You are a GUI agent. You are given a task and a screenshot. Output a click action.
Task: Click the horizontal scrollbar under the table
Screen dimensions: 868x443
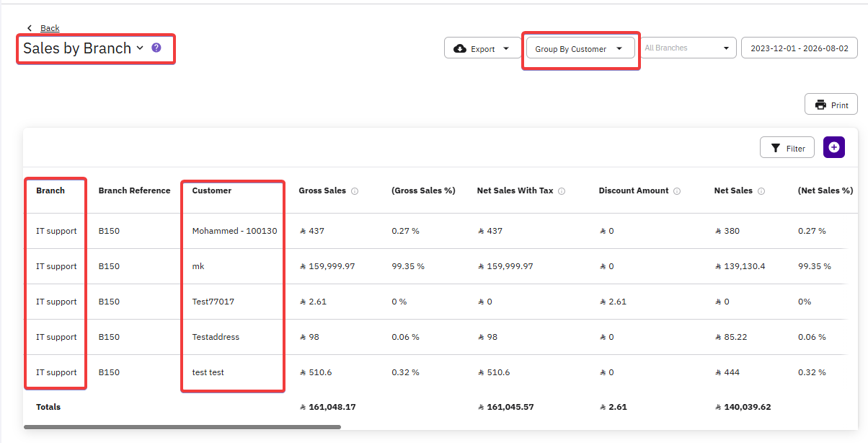pyautogui.click(x=182, y=427)
